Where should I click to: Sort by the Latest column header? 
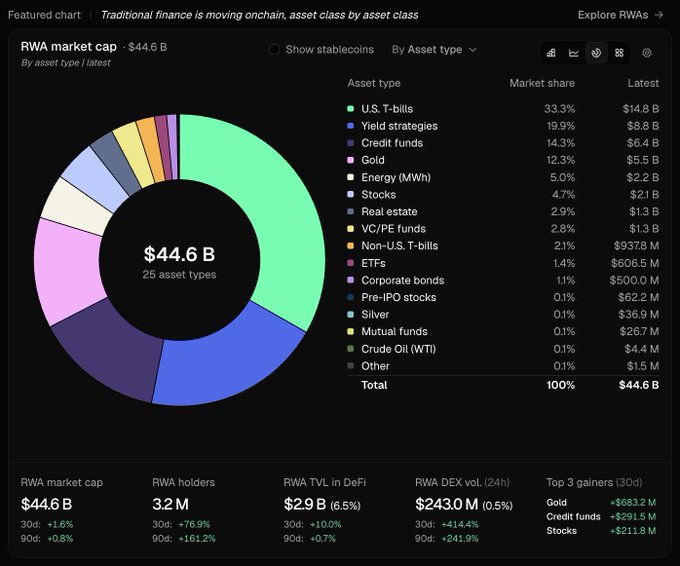pyautogui.click(x=643, y=83)
